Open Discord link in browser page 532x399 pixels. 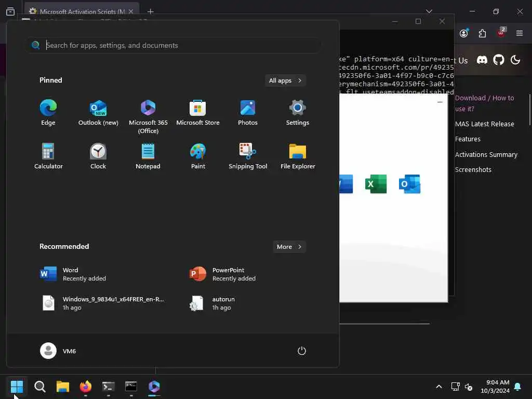tap(482, 60)
